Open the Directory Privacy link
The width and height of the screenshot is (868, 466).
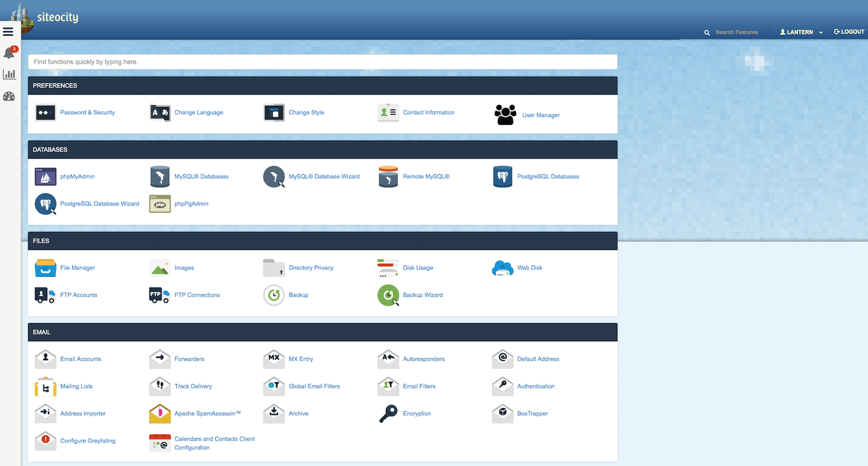pos(311,268)
